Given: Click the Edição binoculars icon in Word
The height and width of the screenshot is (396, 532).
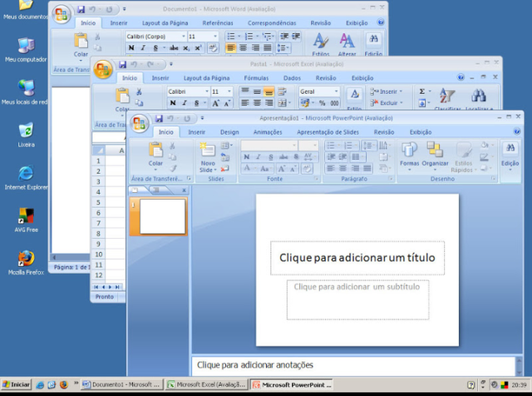Looking at the screenshot, I should point(373,39).
